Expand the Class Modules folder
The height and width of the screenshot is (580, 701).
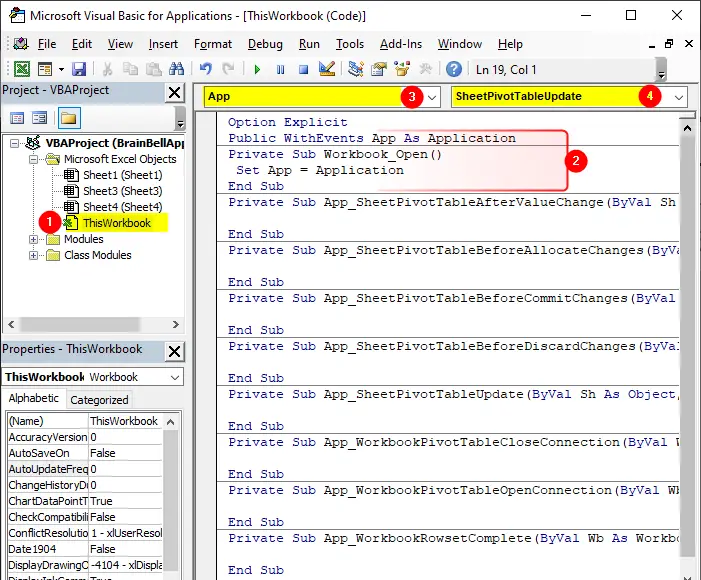[x=33, y=255]
